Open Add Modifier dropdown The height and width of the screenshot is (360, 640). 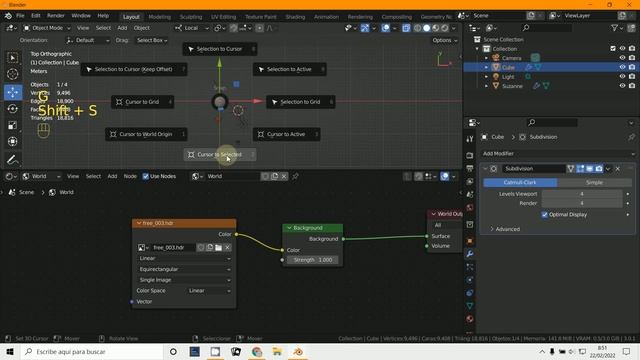click(558, 154)
